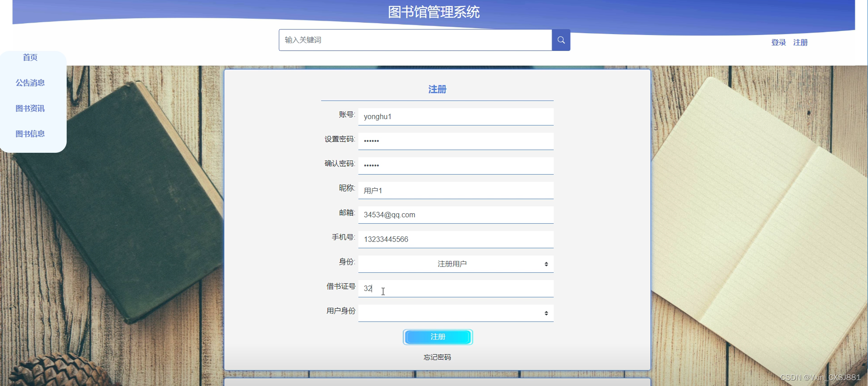Screen dimensions: 868x386
Task: Click the 借书证号 input field
Action: (456, 288)
